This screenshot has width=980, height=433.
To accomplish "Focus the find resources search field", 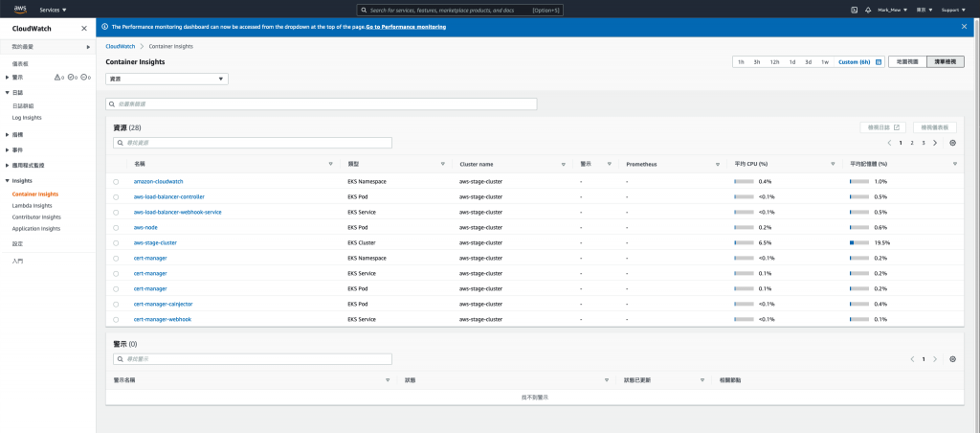I will (x=253, y=143).
